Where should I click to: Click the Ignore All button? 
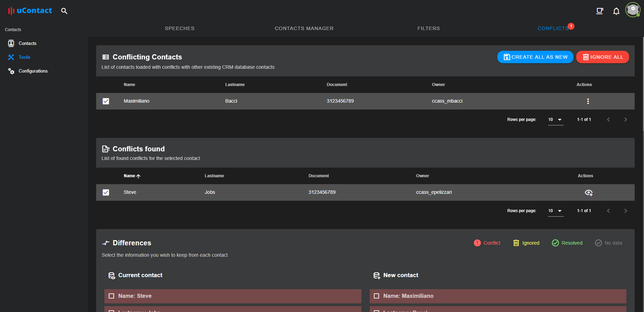602,57
